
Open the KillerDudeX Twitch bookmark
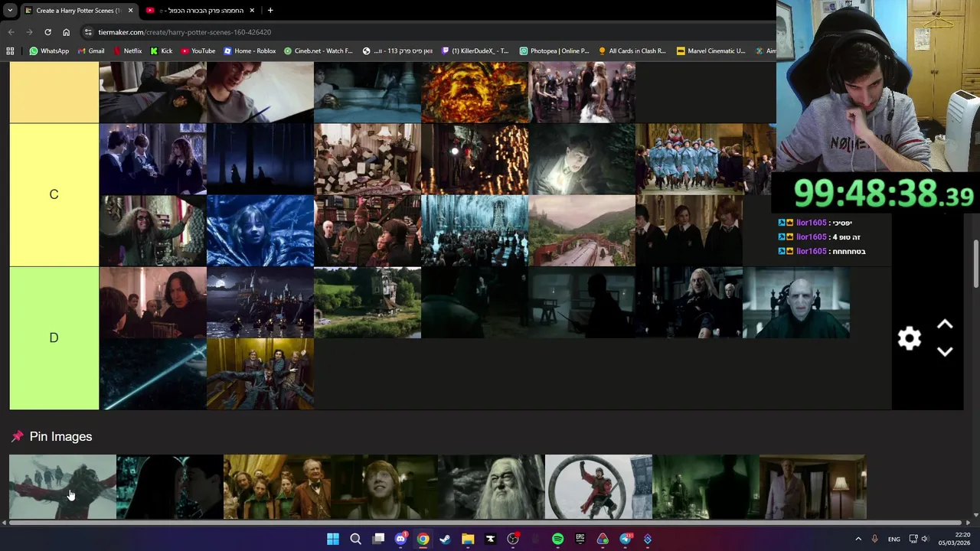[475, 51]
